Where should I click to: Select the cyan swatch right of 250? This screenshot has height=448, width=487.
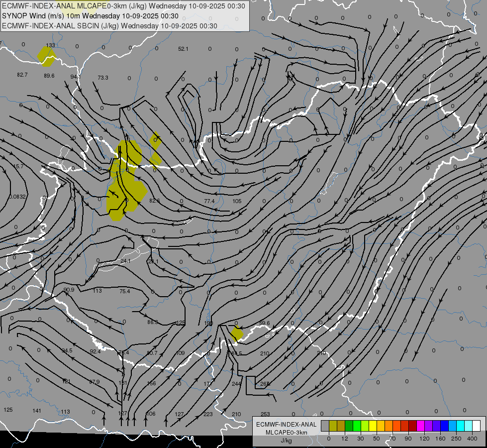pyautogui.click(x=461, y=426)
